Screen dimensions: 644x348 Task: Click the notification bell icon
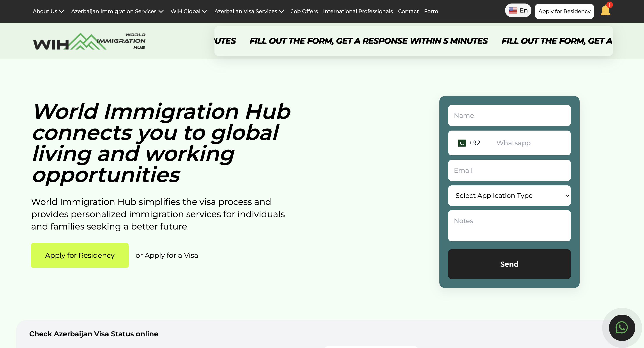click(x=605, y=11)
